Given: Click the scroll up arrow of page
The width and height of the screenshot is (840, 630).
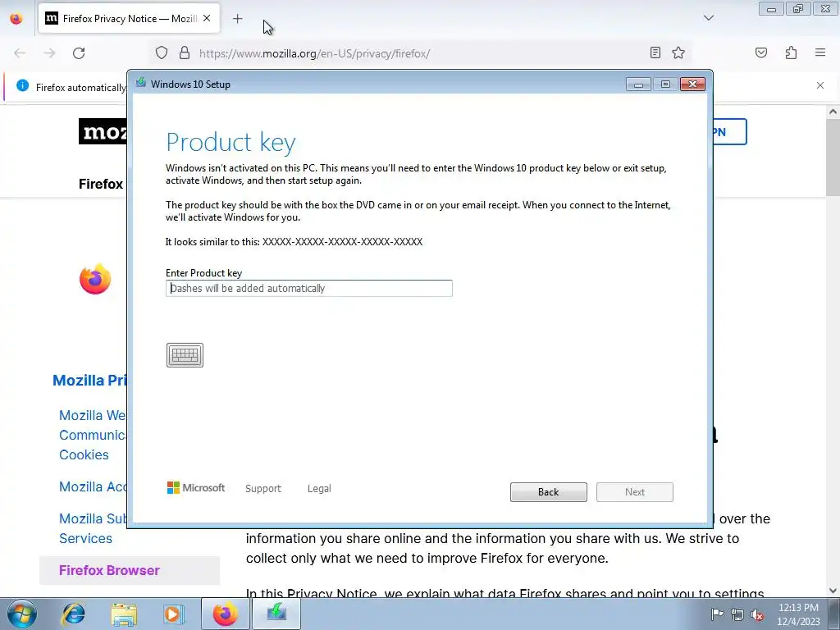Looking at the screenshot, I should click(x=833, y=112).
